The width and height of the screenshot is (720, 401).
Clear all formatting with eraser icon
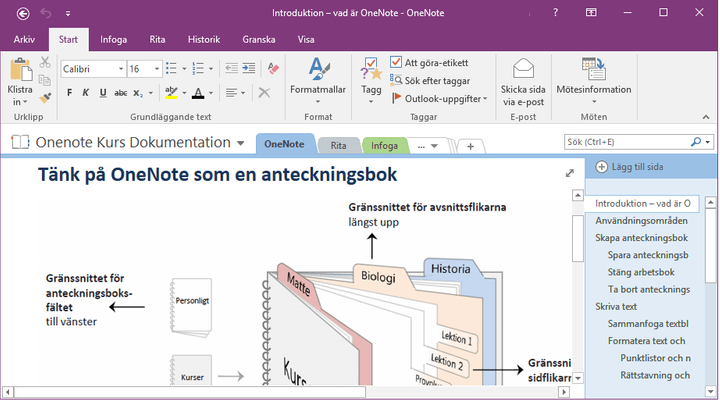[273, 68]
